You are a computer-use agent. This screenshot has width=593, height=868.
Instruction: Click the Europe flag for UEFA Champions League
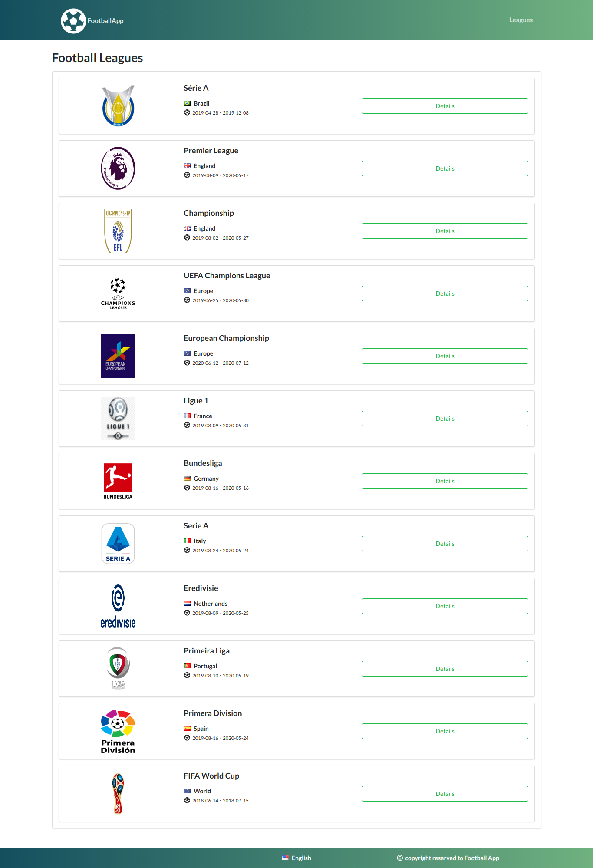point(187,290)
